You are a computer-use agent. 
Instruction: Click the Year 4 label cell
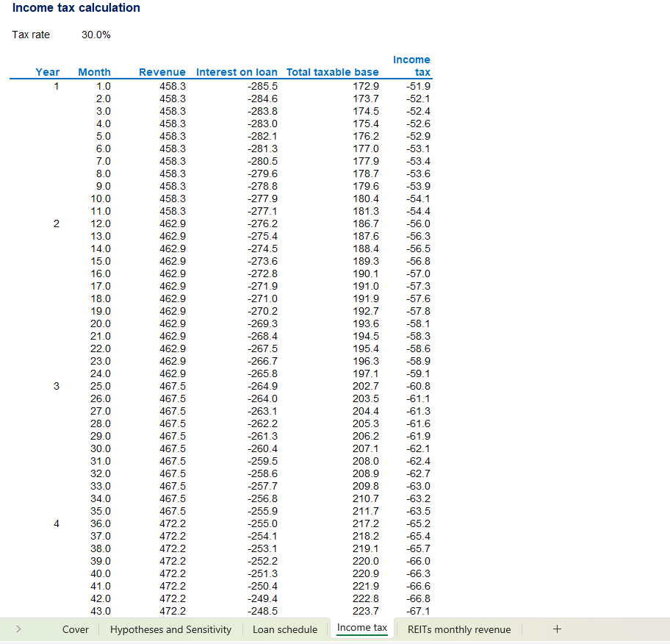click(x=56, y=523)
